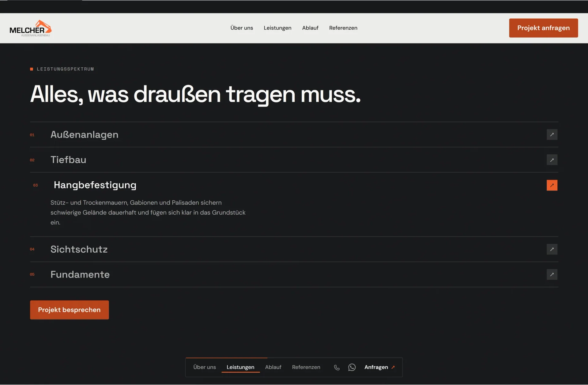
Task: Click the Hangbefestigung description paragraph
Action: tap(148, 213)
